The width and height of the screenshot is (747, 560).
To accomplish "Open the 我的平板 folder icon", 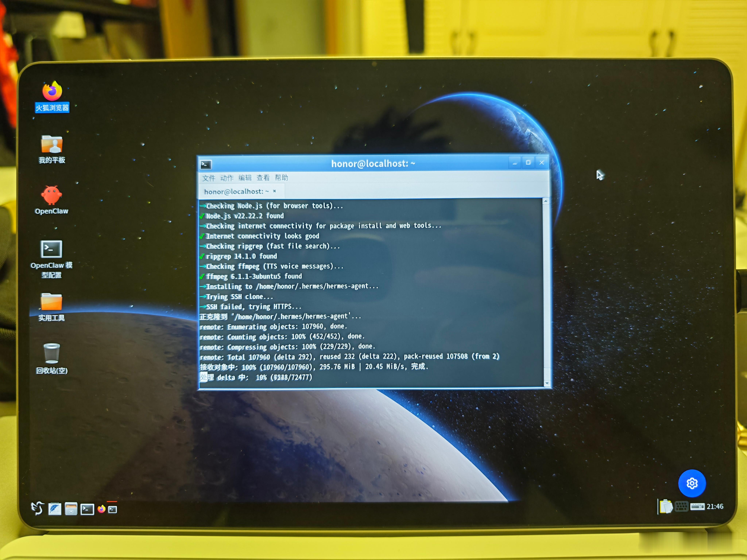I will [x=52, y=149].
